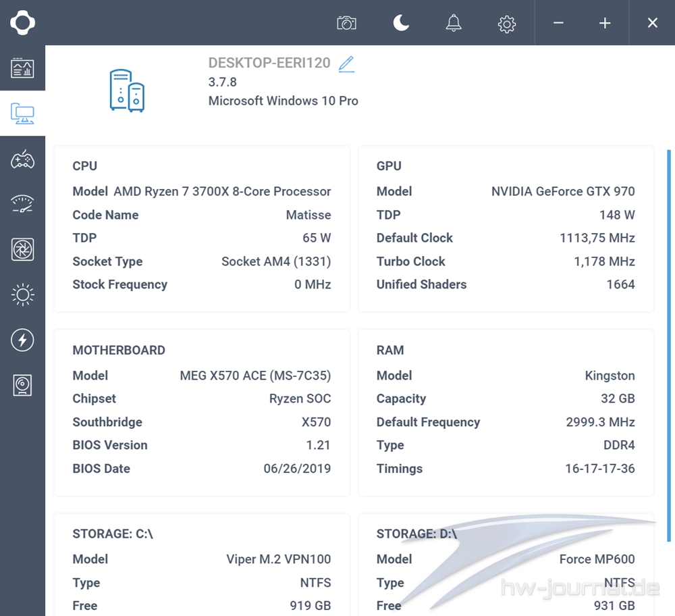Click the Stock Frequency value 0 MHz

click(x=313, y=284)
